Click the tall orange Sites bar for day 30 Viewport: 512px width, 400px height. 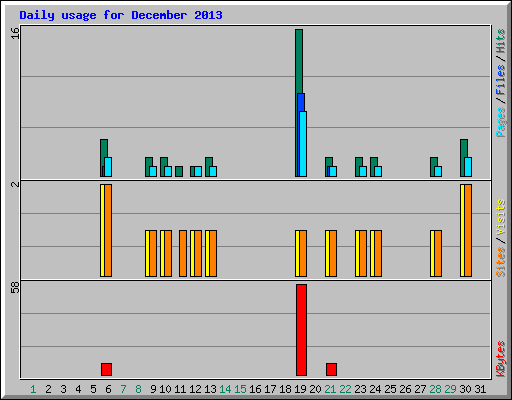pos(468,230)
